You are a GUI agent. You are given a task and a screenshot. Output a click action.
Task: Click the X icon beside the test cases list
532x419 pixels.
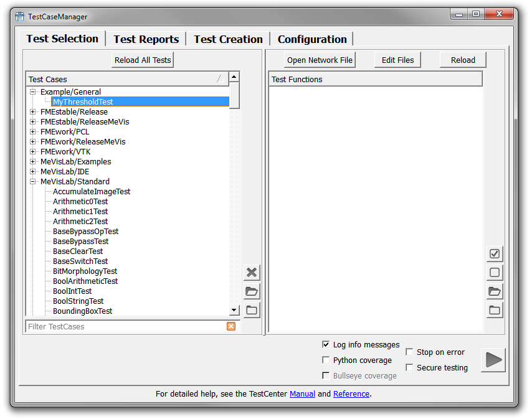click(252, 273)
